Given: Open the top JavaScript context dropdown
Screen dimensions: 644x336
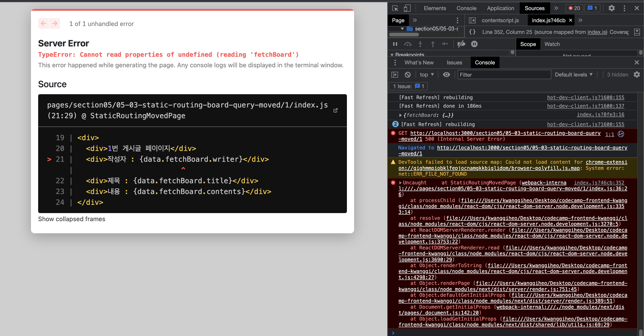Looking at the screenshot, I should click(427, 75).
